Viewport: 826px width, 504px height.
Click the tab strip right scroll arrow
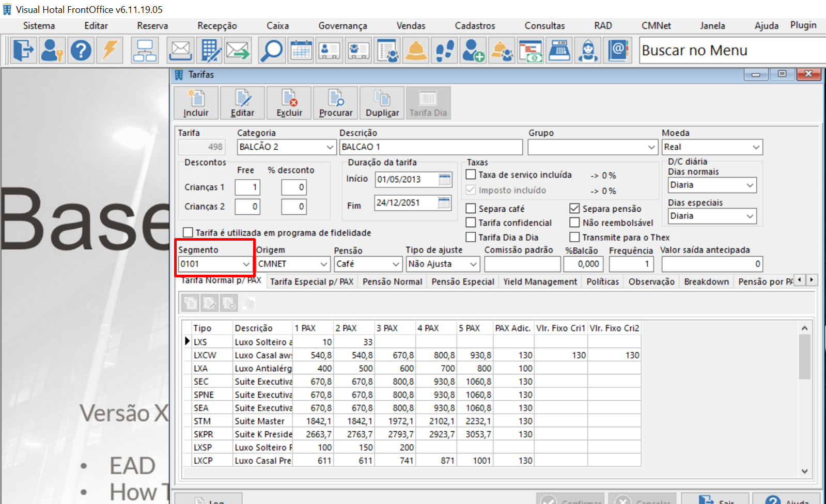pyautogui.click(x=812, y=280)
